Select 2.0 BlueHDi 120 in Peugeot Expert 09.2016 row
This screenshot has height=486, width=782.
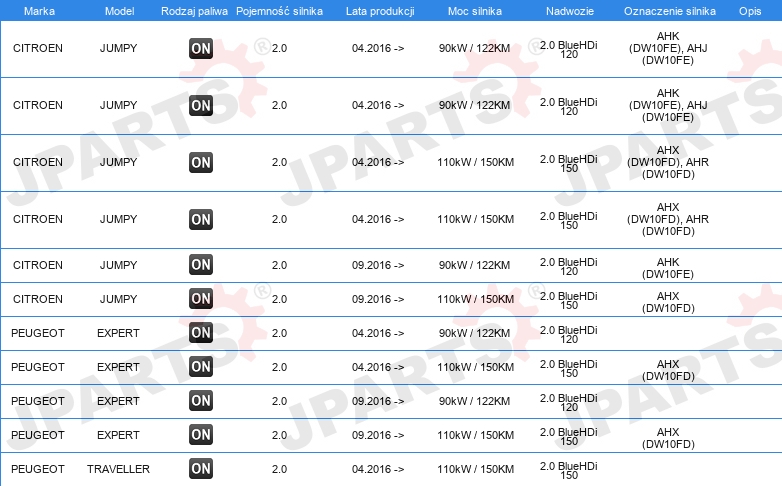click(569, 403)
